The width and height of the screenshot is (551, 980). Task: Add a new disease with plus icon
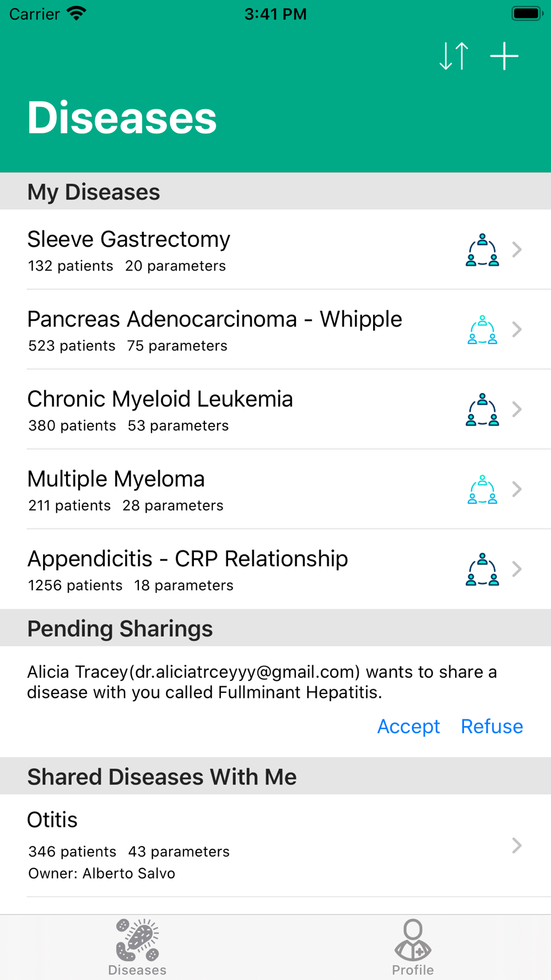pyautogui.click(x=504, y=56)
